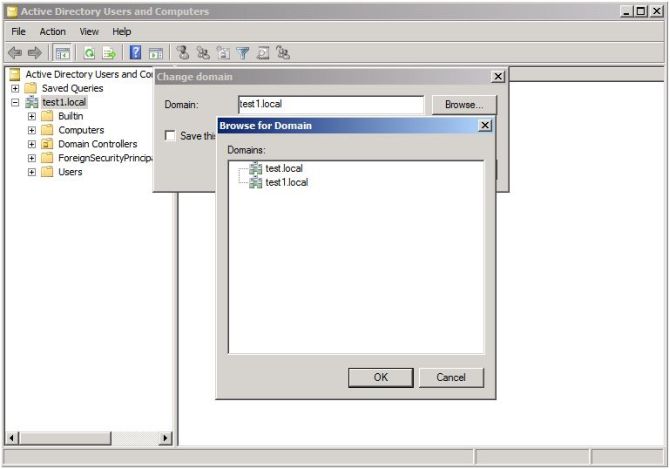Click the test1.local domain icon in Domains list
The height and width of the screenshot is (469, 670).
[x=256, y=182]
